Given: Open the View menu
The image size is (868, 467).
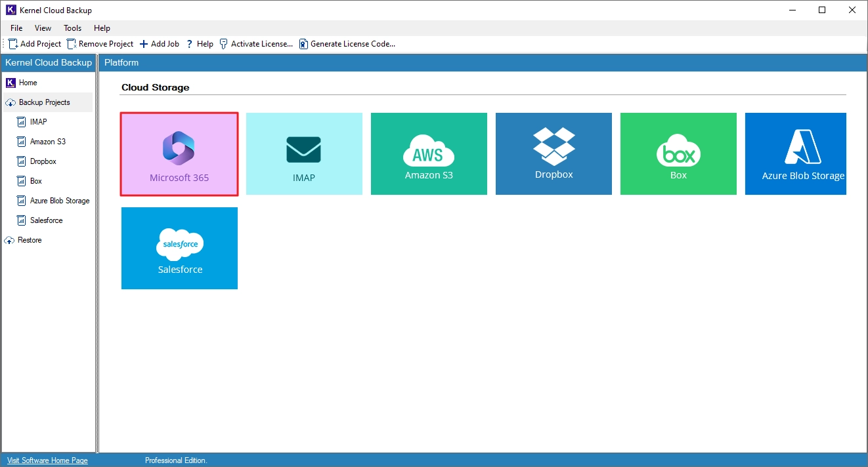Looking at the screenshot, I should coord(43,28).
